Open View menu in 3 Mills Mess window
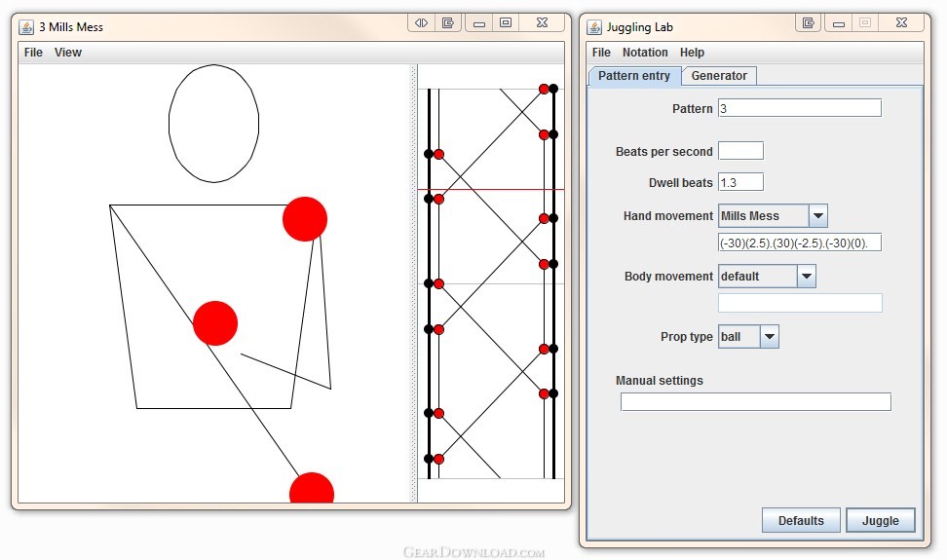The image size is (947, 560). pyautogui.click(x=67, y=53)
